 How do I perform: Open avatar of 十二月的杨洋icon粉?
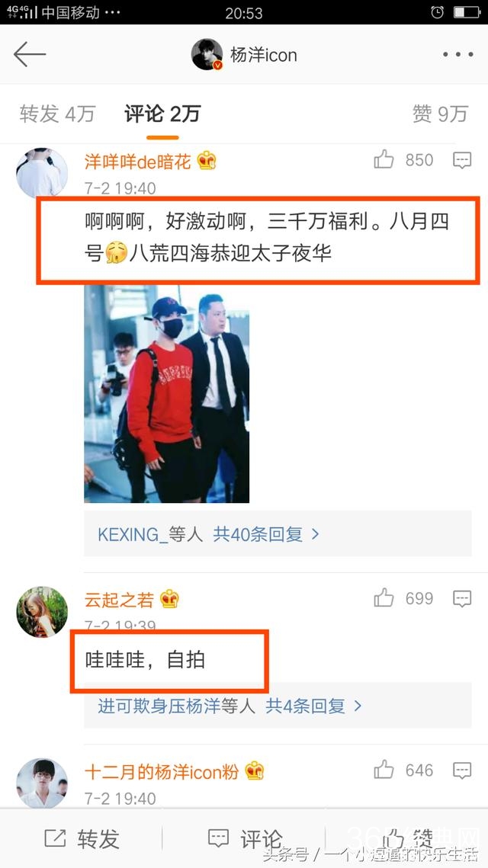coord(42,783)
